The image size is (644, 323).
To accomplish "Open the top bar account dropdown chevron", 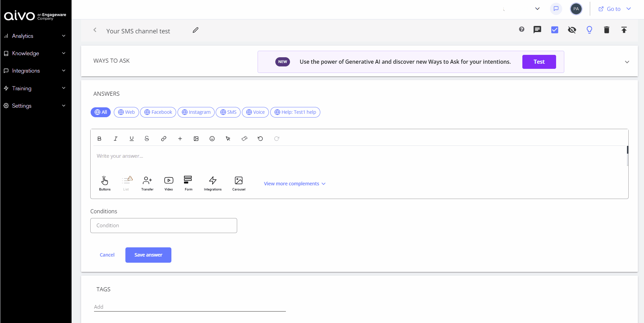I will click(537, 9).
